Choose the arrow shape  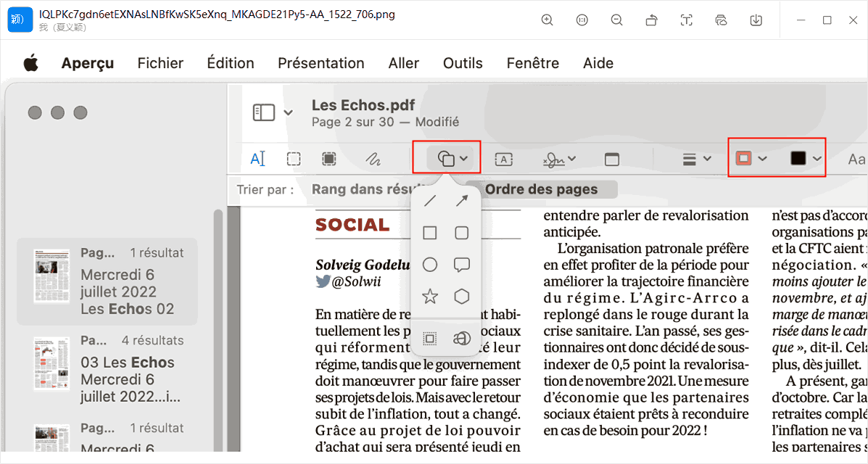(462, 201)
